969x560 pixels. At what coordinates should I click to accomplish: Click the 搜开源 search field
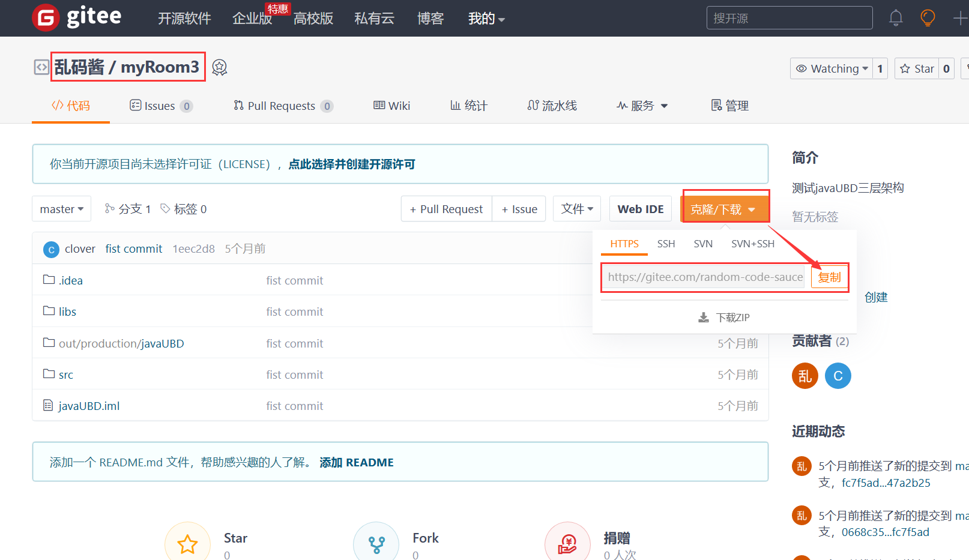(x=789, y=18)
